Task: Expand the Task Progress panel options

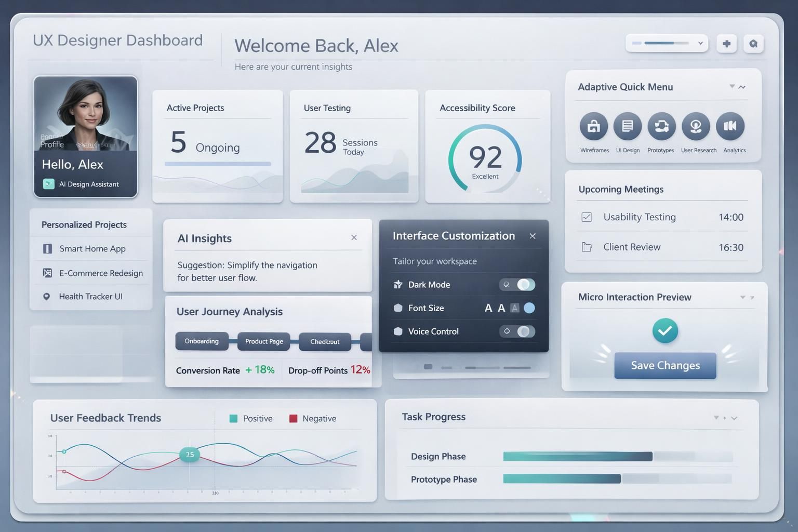Action: 734,418
